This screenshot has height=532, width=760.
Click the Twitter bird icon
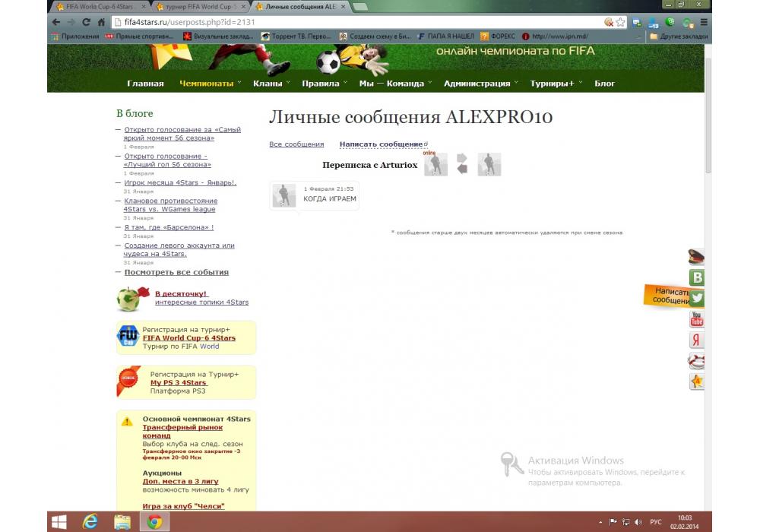pos(696,298)
